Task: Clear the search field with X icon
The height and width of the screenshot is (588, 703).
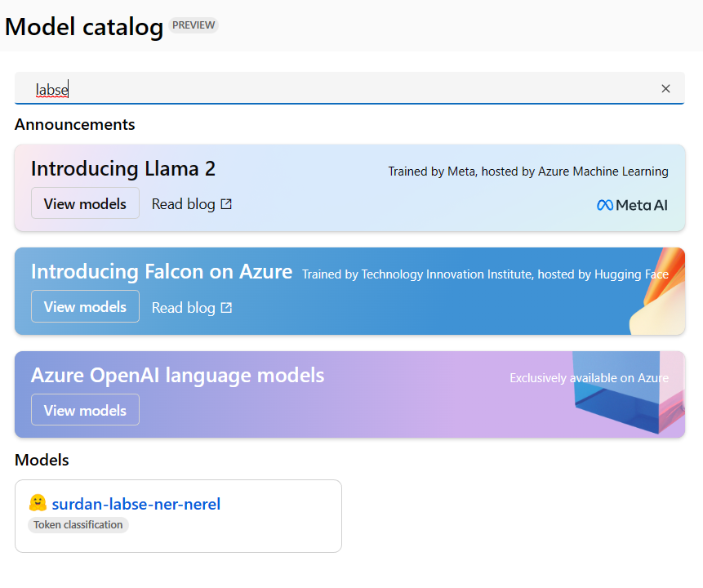Action: pos(665,89)
